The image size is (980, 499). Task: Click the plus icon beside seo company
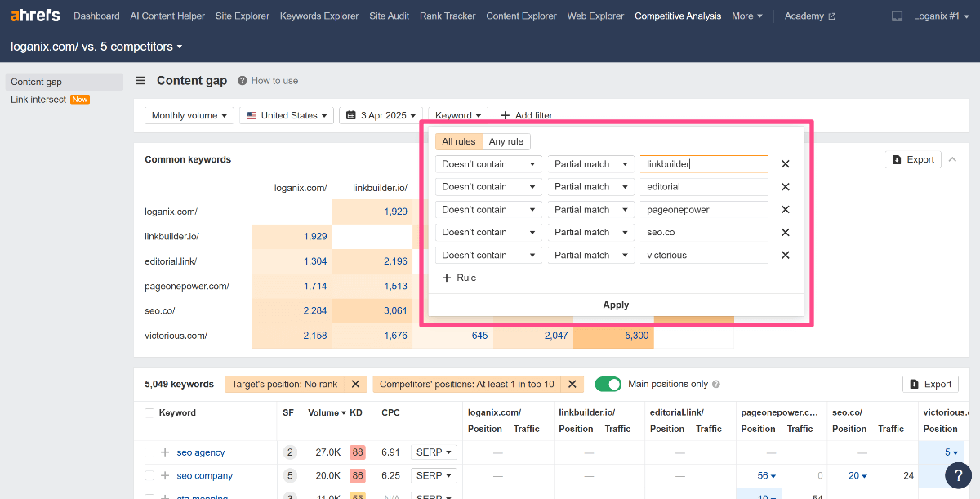pyautogui.click(x=165, y=475)
